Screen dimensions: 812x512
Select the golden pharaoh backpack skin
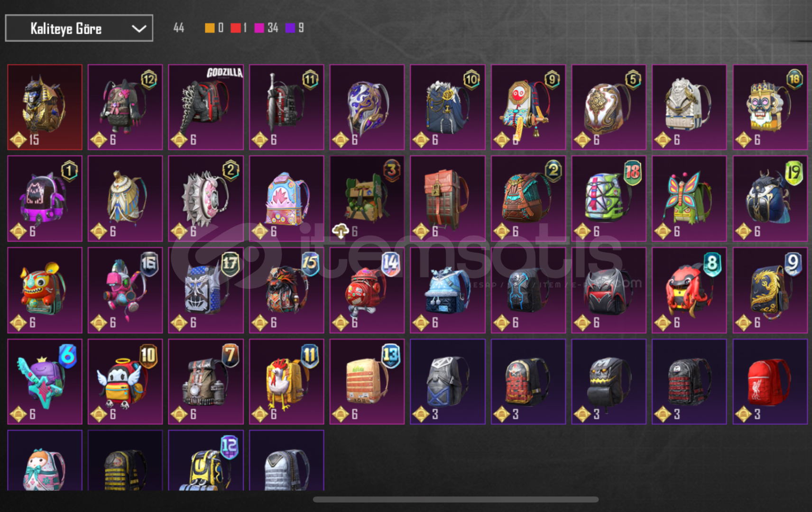tap(45, 107)
